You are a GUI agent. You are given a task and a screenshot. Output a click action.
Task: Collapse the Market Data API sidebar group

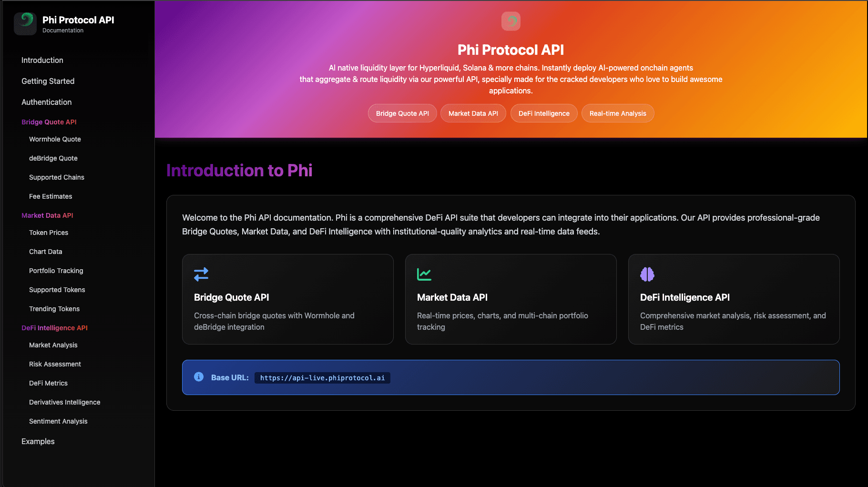pyautogui.click(x=47, y=215)
